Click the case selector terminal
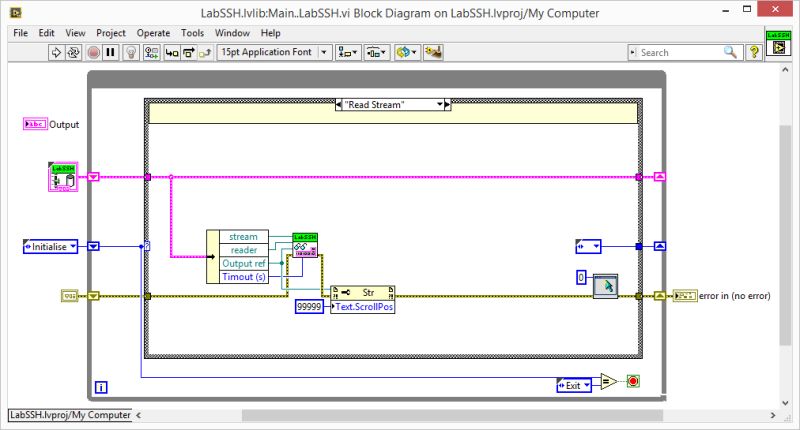The image size is (800, 430). coord(147,246)
